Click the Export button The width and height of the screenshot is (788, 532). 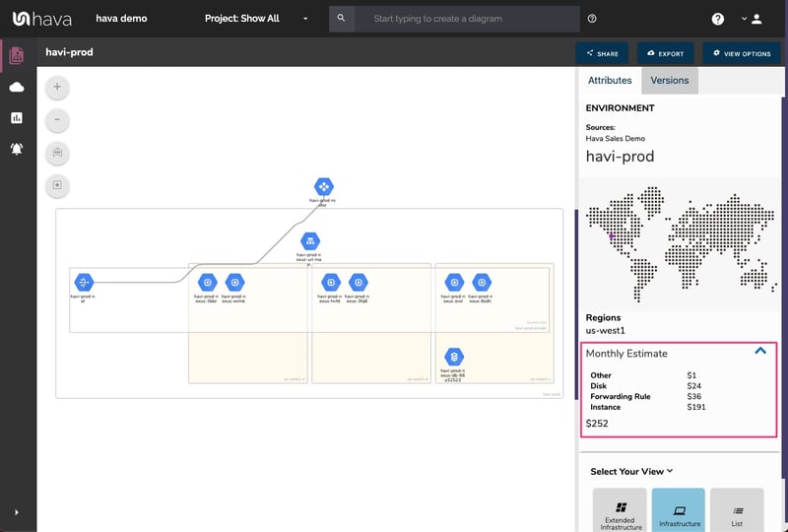pyautogui.click(x=666, y=53)
